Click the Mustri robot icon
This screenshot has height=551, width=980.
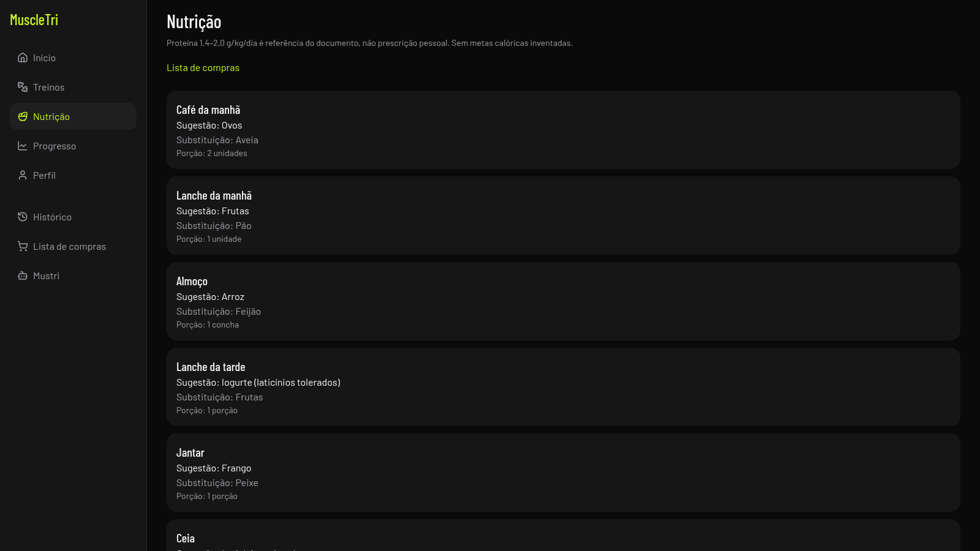pyautogui.click(x=23, y=275)
